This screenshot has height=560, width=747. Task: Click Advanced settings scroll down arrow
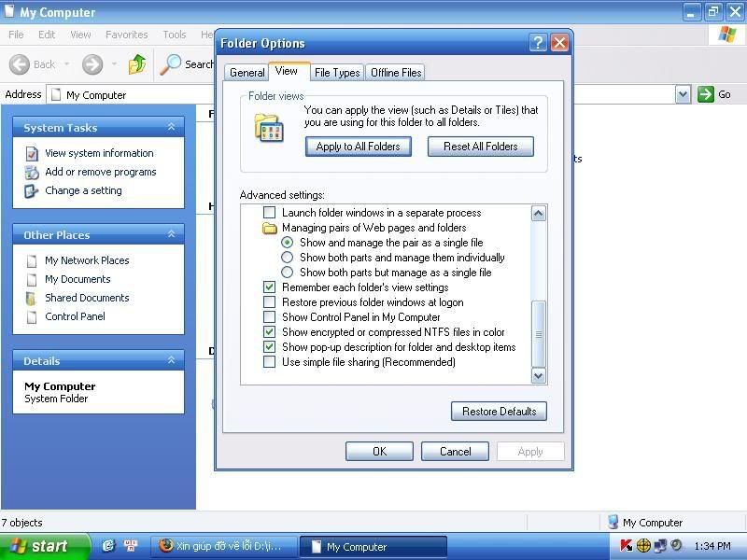[539, 376]
